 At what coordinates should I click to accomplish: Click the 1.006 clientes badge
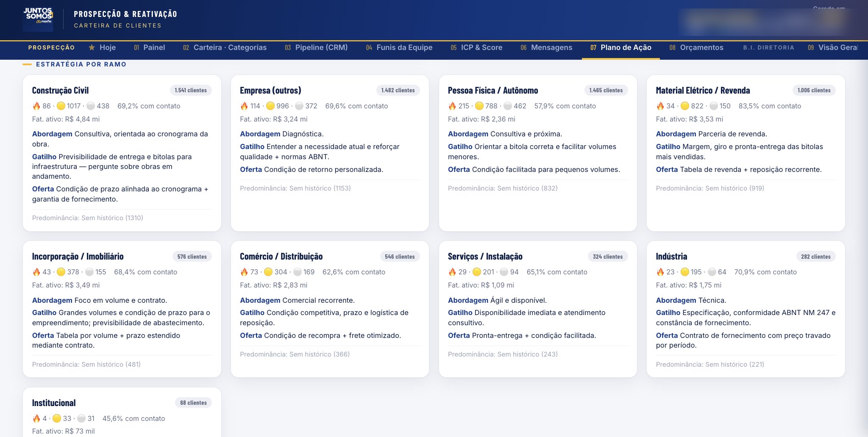(814, 90)
